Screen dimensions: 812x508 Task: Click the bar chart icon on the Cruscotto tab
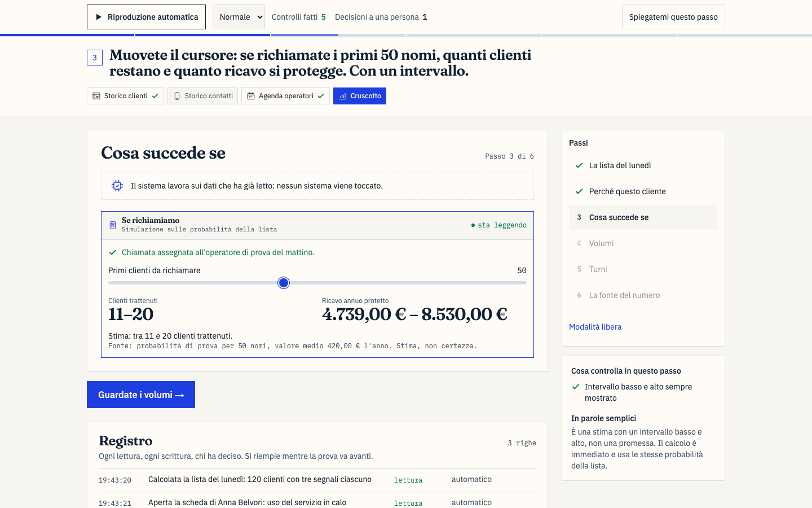(x=343, y=96)
